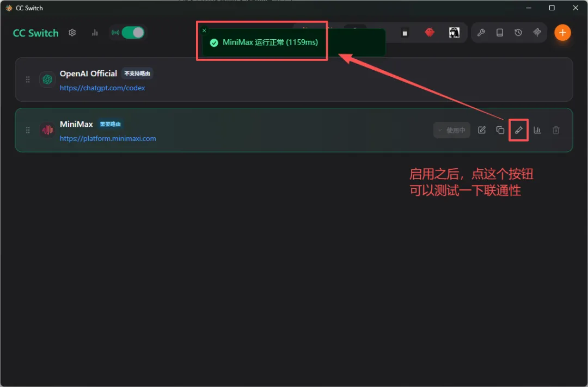View MiniMax usage chart icon
This screenshot has width=588, height=387.
point(537,130)
